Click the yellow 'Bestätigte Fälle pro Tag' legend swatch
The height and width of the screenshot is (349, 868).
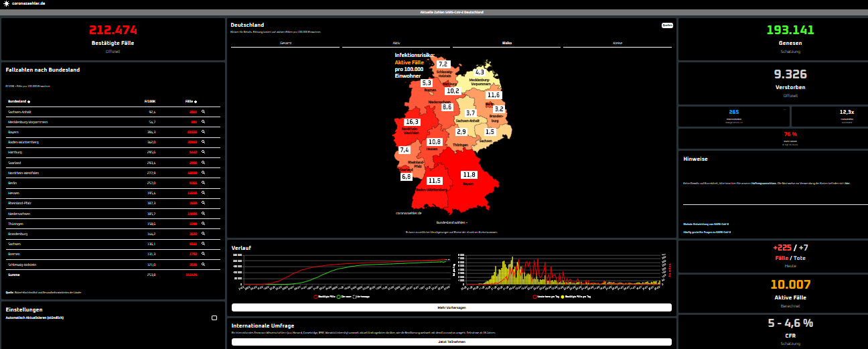(x=563, y=295)
